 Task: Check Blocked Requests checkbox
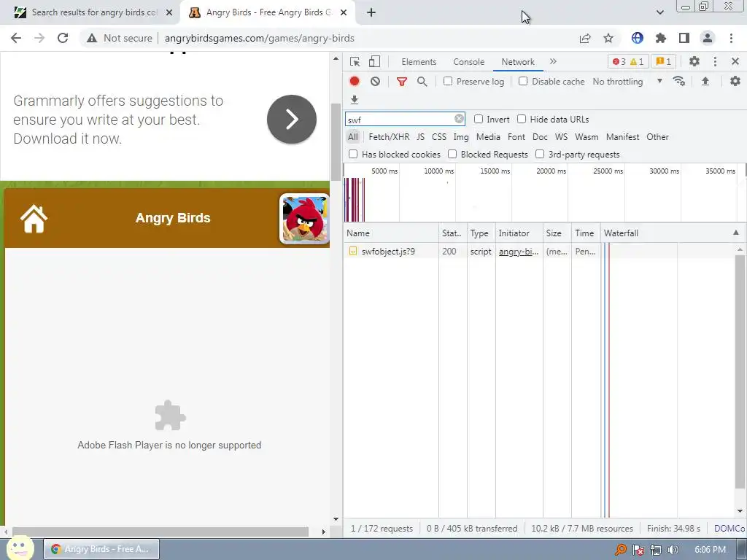[x=452, y=155]
